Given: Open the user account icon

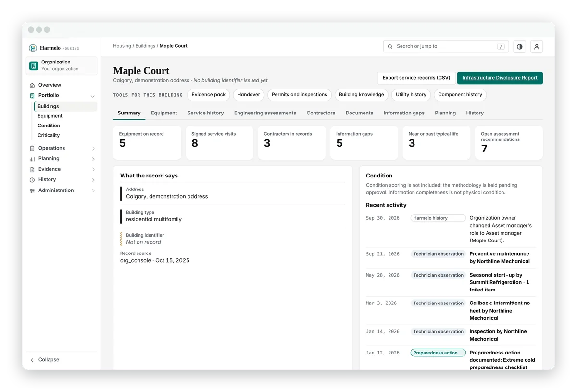Looking at the screenshot, I should click(x=537, y=46).
